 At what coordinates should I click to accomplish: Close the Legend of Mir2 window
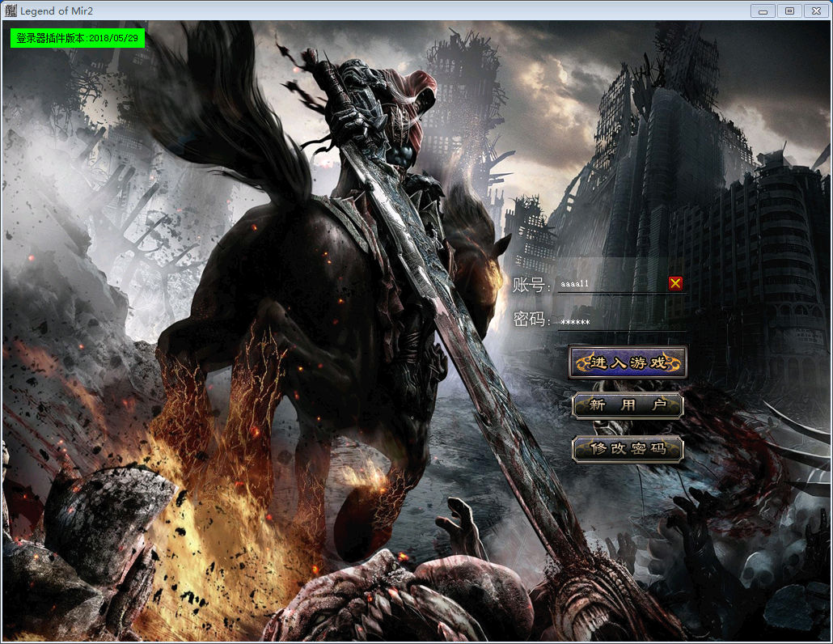point(817,11)
